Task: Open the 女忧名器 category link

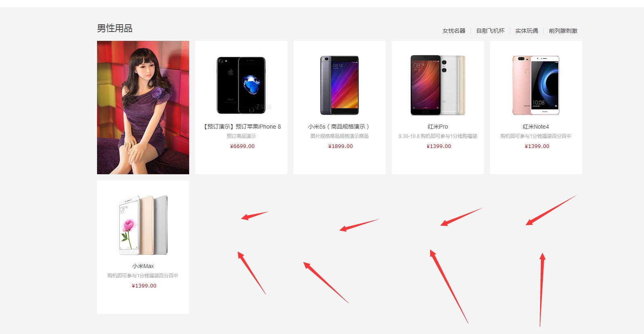Action: 454,31
